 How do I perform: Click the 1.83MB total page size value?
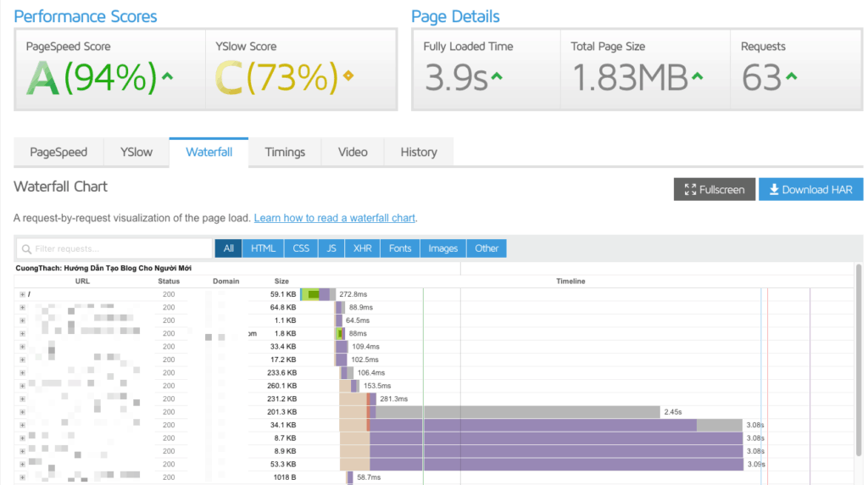[x=630, y=77]
